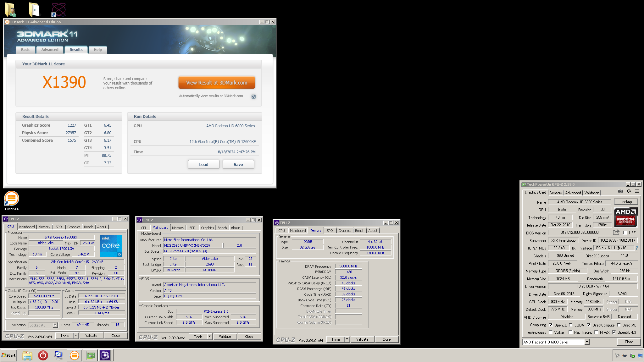Open the 3DMark06 desktop shortcut
Viewport: 644px width, 362px height.
pyautogui.click(x=11, y=201)
